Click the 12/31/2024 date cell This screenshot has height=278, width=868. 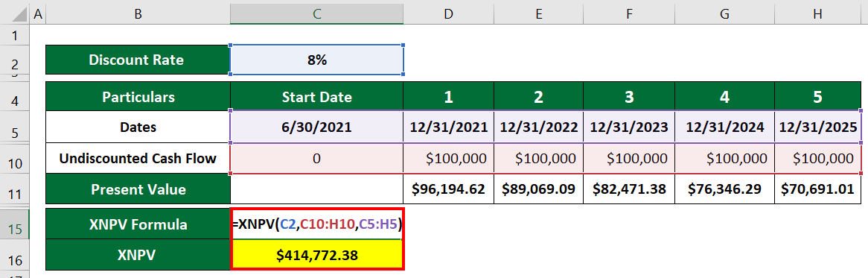pos(724,127)
